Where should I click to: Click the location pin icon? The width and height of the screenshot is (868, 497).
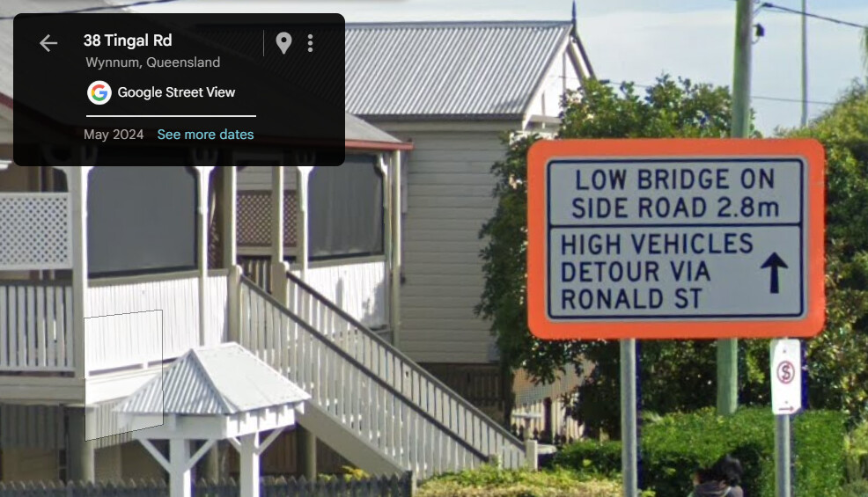[283, 42]
